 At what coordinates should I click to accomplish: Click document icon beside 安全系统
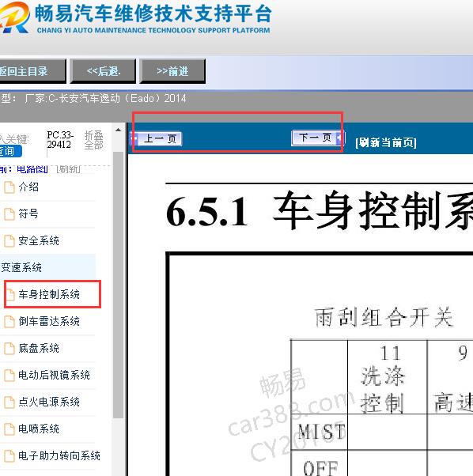click(9, 241)
